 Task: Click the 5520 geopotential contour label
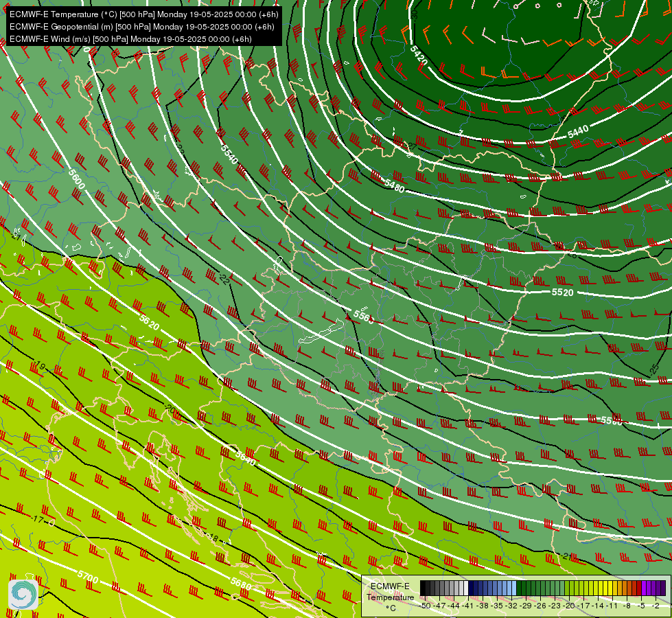[x=562, y=293]
